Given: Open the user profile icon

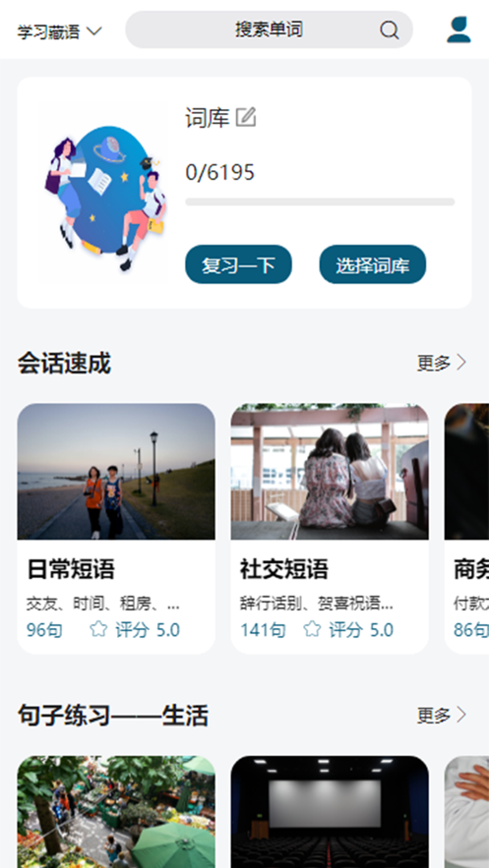Looking at the screenshot, I should coord(459,29).
